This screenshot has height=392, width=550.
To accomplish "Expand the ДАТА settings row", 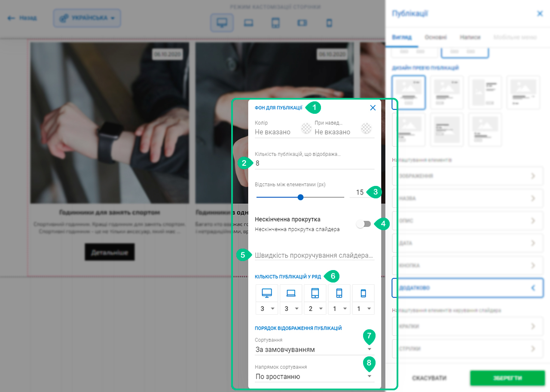I will tap(467, 243).
